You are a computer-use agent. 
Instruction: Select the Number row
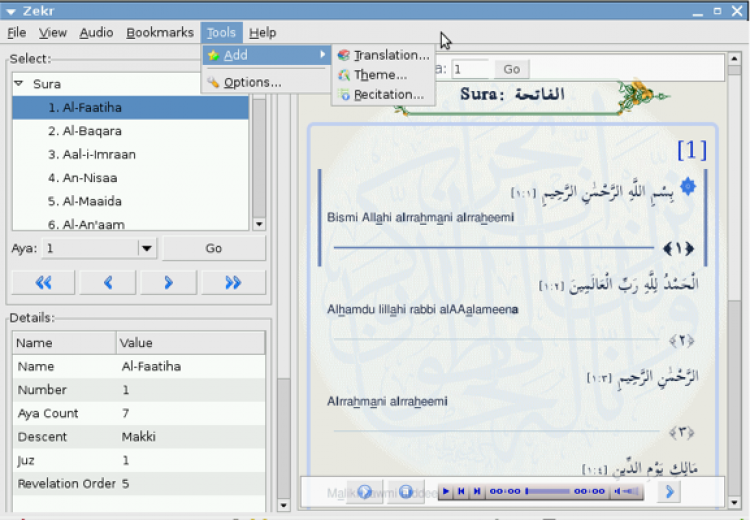click(x=139, y=390)
